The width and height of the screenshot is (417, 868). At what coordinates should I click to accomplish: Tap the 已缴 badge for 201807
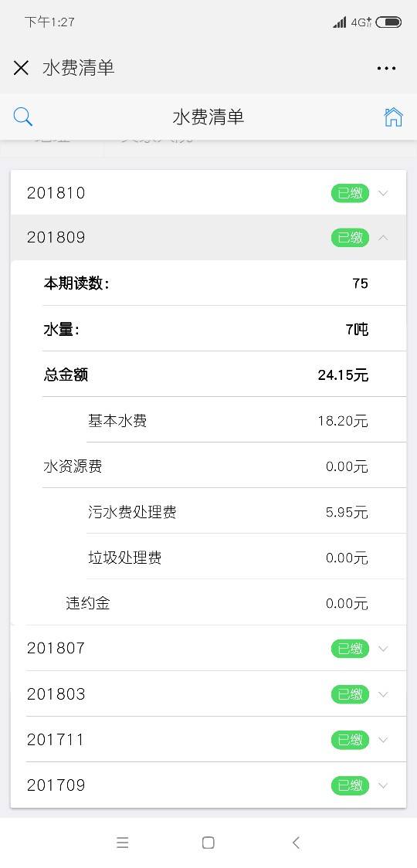point(350,648)
